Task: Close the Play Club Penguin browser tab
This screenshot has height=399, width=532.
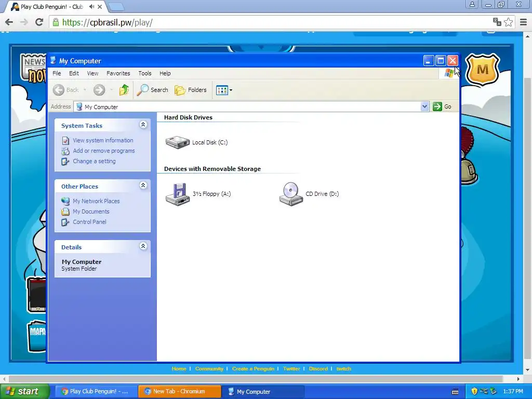Action: [x=100, y=6]
